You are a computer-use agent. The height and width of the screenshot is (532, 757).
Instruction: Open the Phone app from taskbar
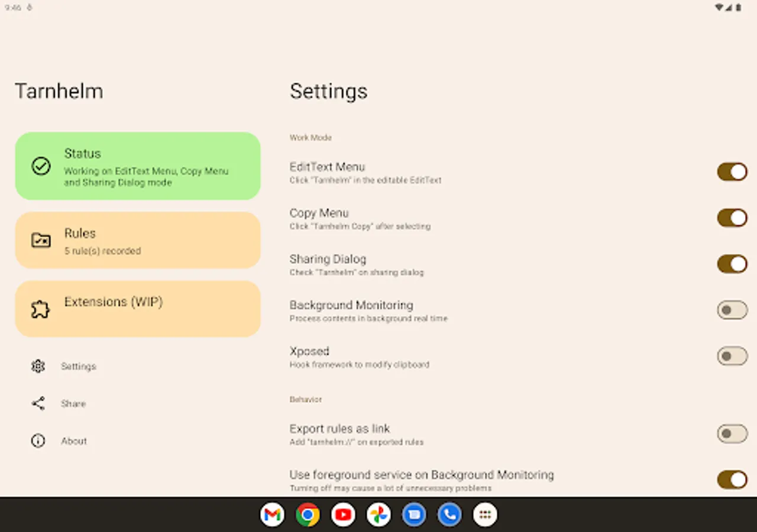pos(449,515)
